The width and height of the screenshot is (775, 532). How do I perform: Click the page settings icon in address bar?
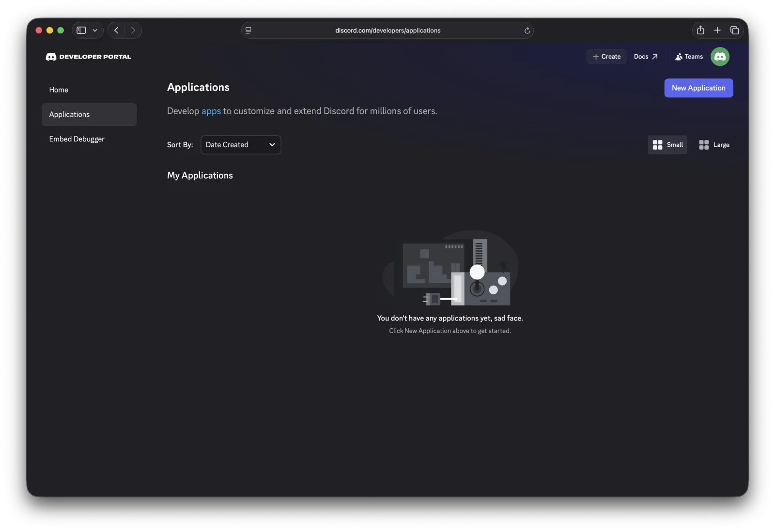click(248, 30)
